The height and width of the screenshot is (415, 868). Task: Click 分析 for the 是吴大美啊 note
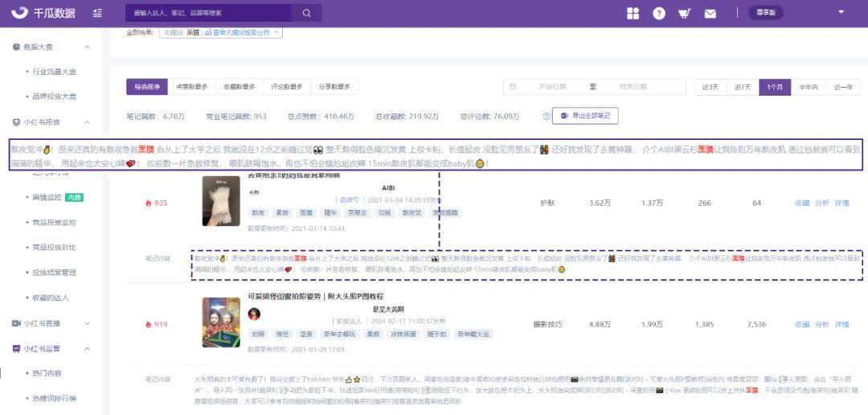point(822,324)
